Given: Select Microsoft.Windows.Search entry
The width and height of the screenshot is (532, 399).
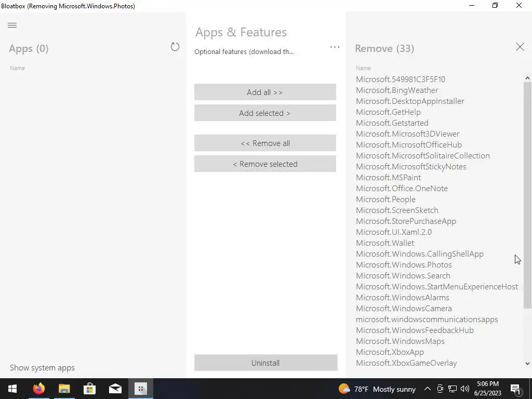Looking at the screenshot, I should (403, 275).
